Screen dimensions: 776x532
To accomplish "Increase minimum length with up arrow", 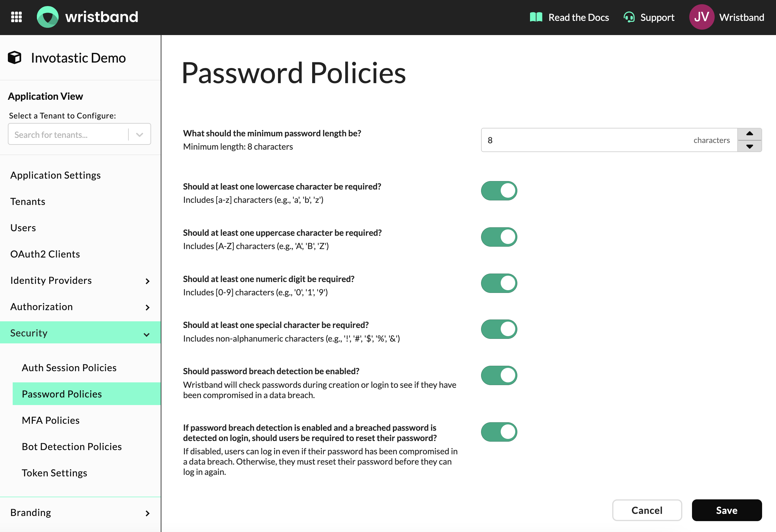I will coord(749,134).
